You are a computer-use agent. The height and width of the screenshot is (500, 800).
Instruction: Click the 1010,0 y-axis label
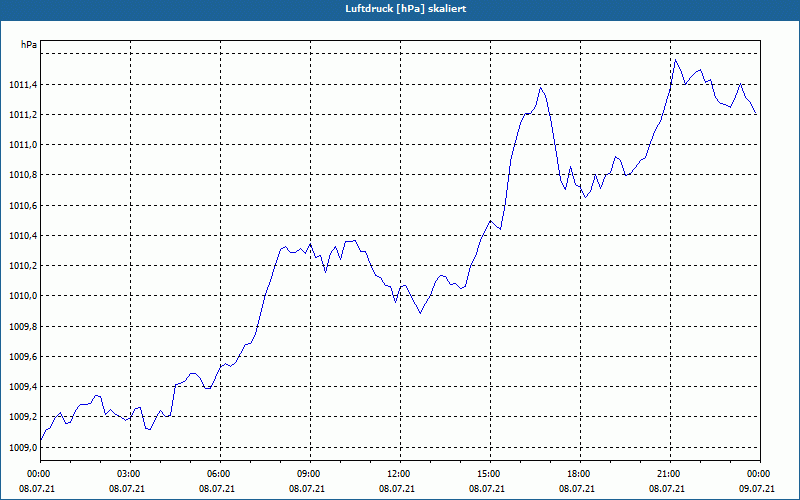pyautogui.click(x=23, y=296)
